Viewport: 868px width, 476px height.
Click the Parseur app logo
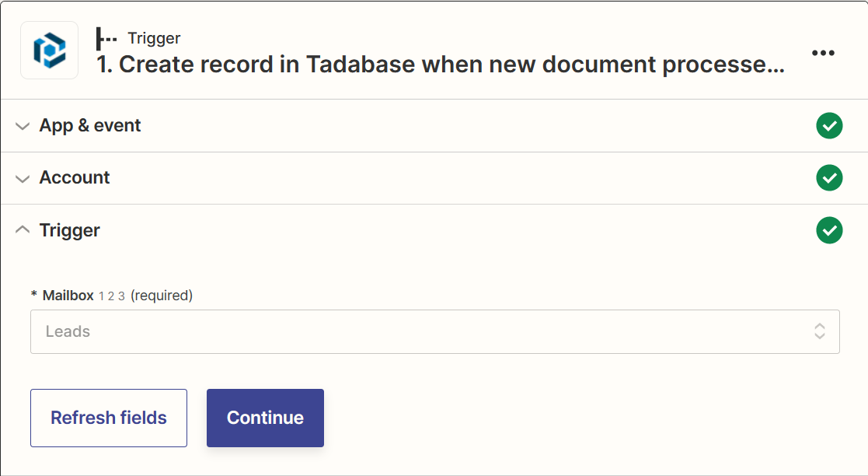click(49, 50)
